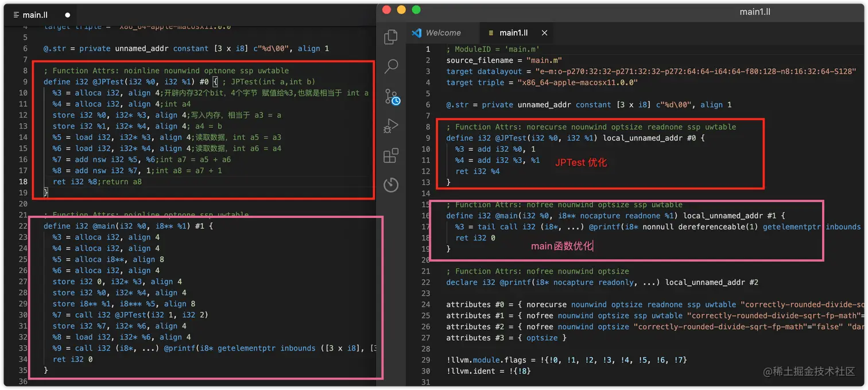This screenshot has height=390, width=868.
Task: Click the "%8 = add nsw i32 %7, 1" line
Action: click(137, 170)
